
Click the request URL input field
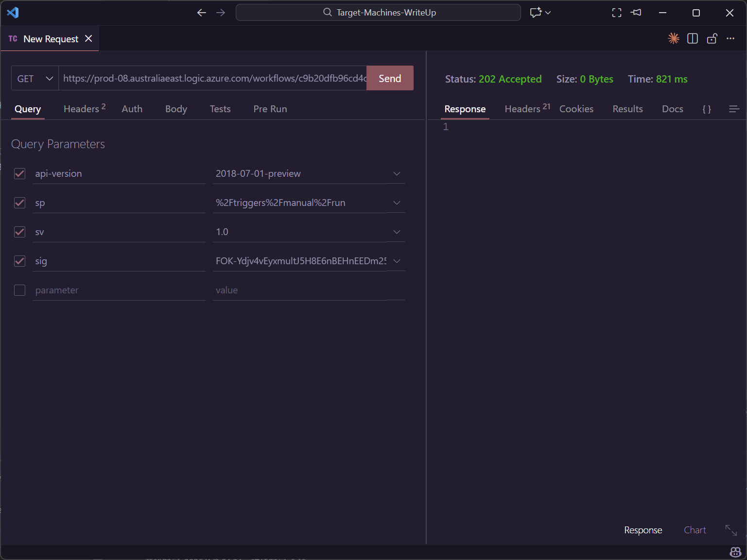(x=213, y=79)
